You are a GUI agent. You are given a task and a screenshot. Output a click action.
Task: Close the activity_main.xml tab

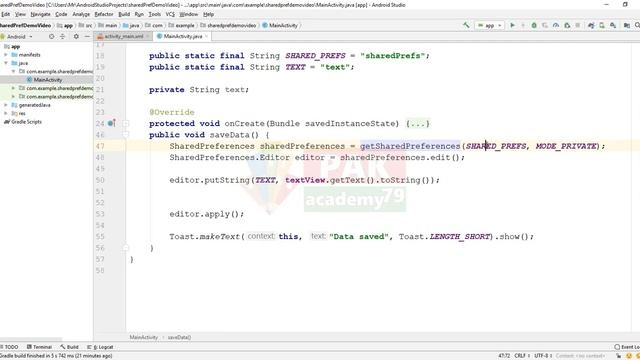tap(148, 36)
